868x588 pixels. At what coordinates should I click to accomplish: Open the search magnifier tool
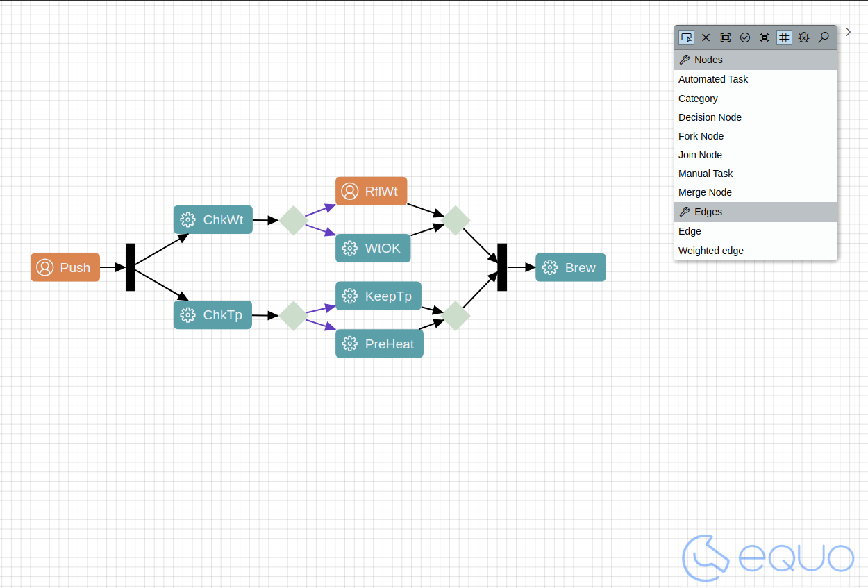point(824,37)
